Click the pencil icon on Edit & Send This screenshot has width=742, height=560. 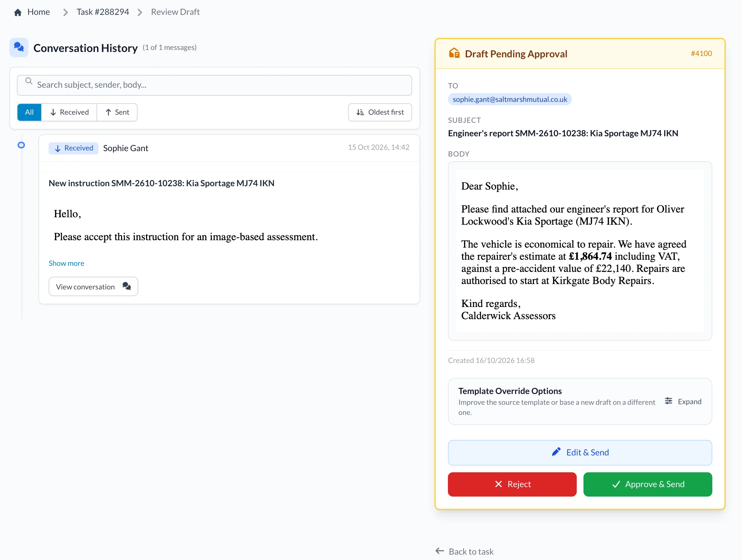coord(556,452)
